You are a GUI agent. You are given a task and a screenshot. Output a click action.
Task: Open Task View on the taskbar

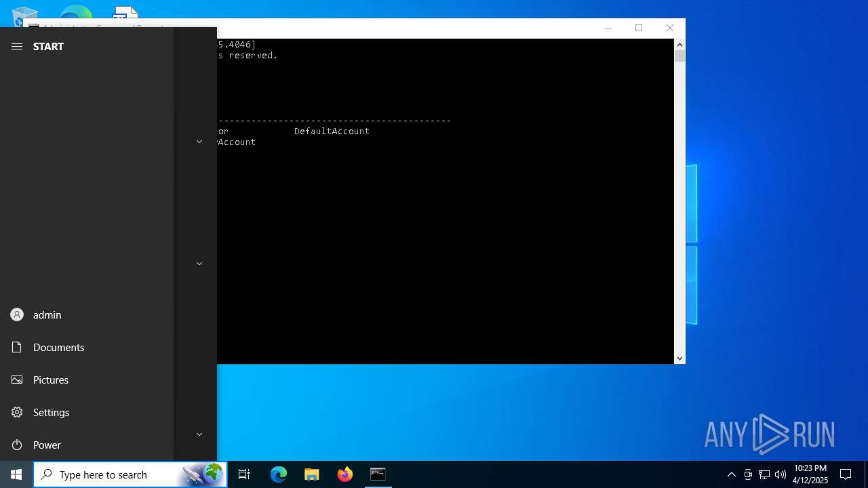tap(244, 474)
